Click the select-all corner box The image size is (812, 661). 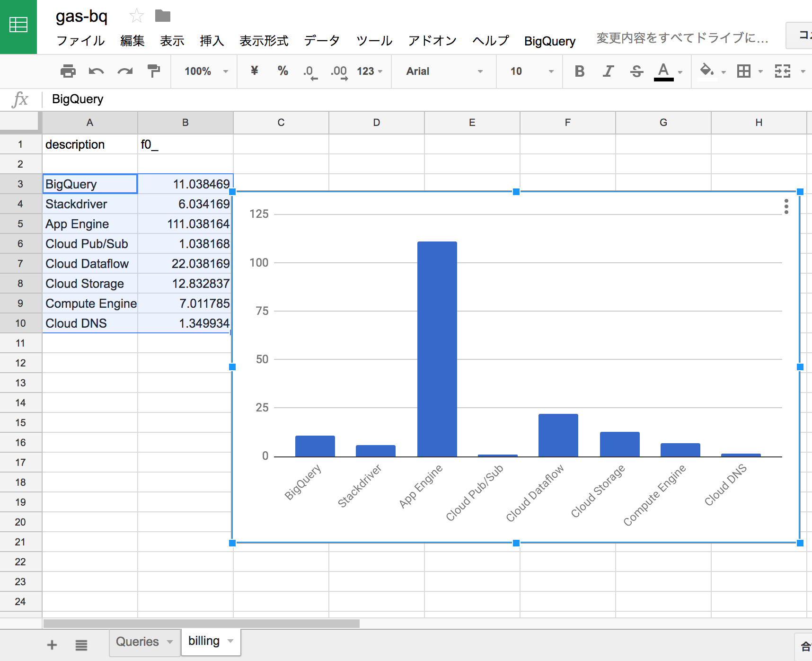click(x=20, y=123)
